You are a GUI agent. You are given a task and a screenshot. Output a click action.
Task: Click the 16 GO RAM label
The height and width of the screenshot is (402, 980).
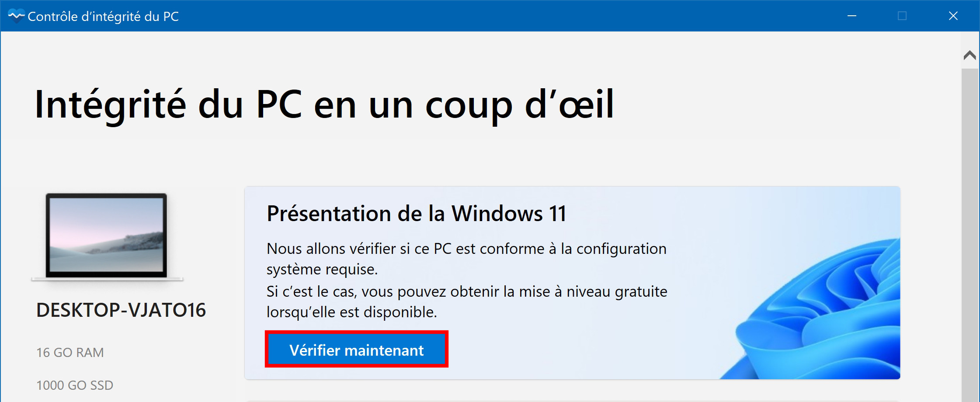[x=70, y=352]
